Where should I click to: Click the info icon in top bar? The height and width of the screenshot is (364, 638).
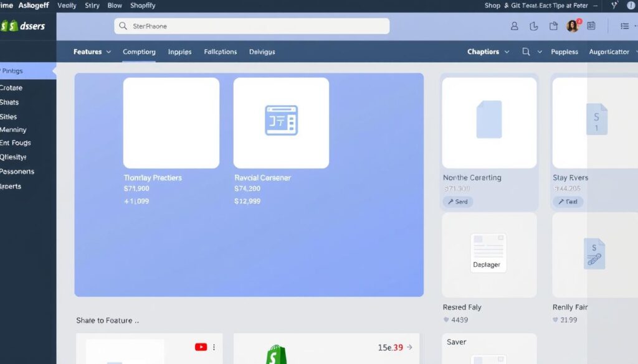(x=631, y=6)
